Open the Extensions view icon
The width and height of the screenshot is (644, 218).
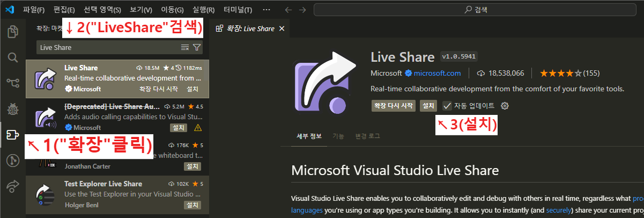point(13,134)
